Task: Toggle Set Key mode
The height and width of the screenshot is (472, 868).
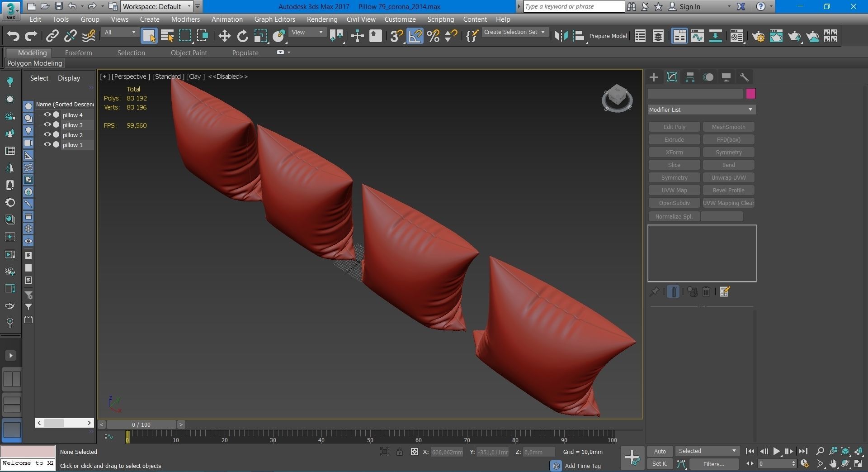Action: [x=660, y=464]
